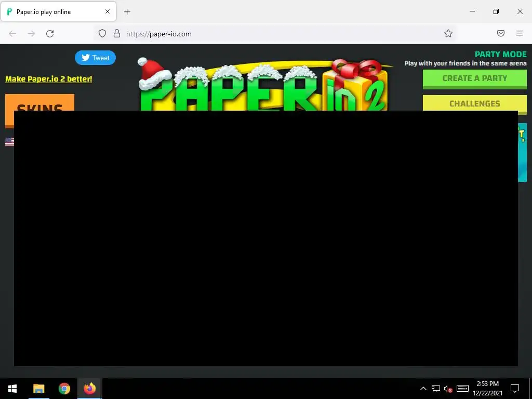Select the US flag language icon
Image resolution: width=532 pixels, height=399 pixels.
point(9,141)
